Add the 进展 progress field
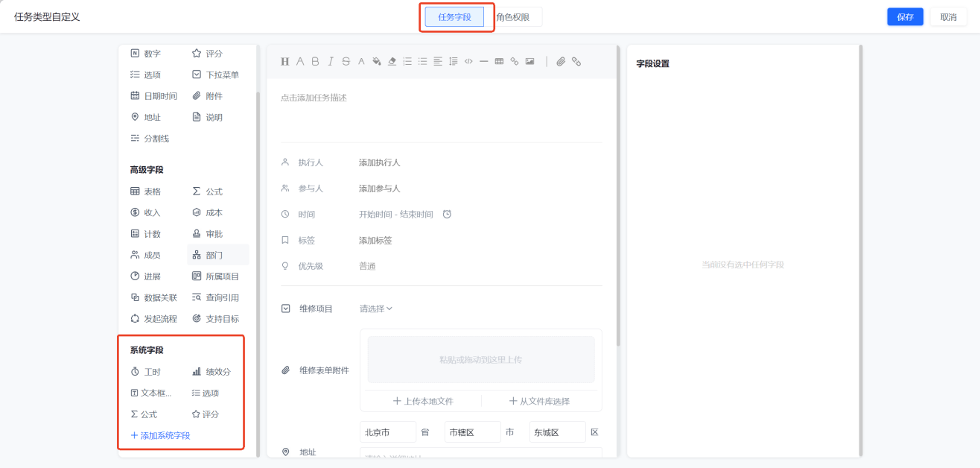The width and height of the screenshot is (980, 468). 145,276
